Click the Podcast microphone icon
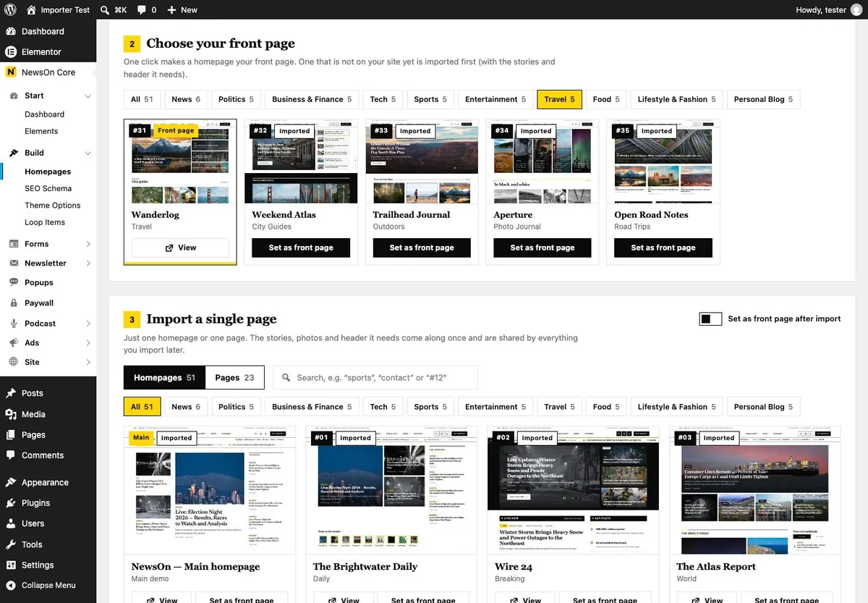 pyautogui.click(x=14, y=324)
